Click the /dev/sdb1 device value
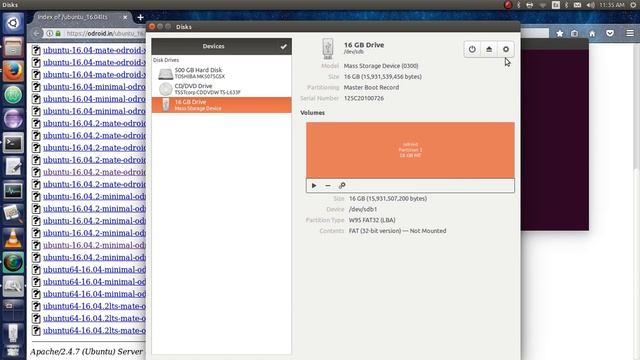640x360 pixels. (x=363, y=209)
